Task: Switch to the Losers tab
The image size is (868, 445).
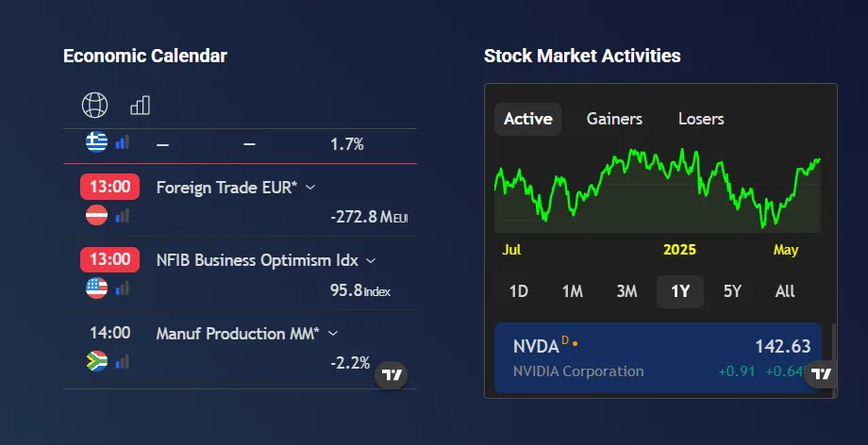Action: tap(701, 119)
